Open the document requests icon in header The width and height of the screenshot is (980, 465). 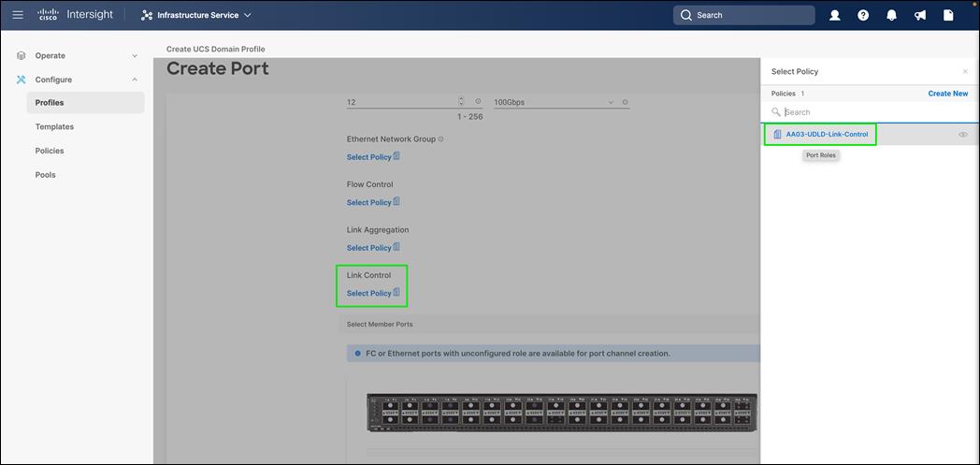pos(949,16)
